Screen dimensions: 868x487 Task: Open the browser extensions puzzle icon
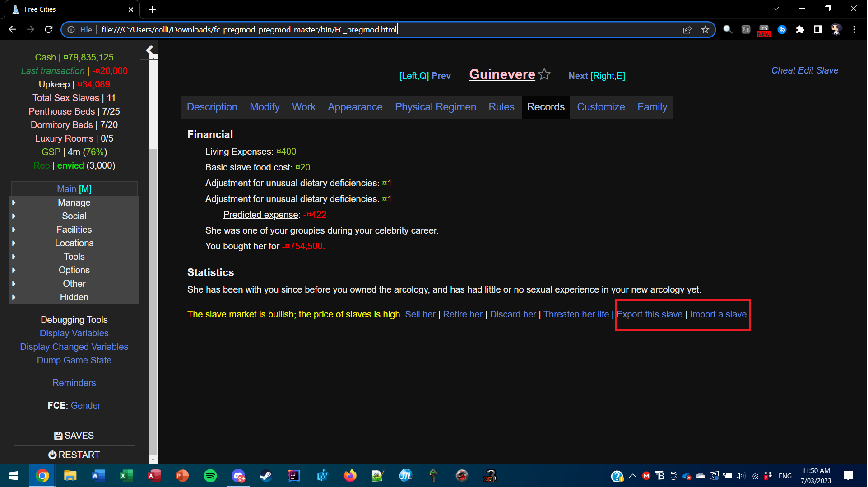(x=800, y=30)
